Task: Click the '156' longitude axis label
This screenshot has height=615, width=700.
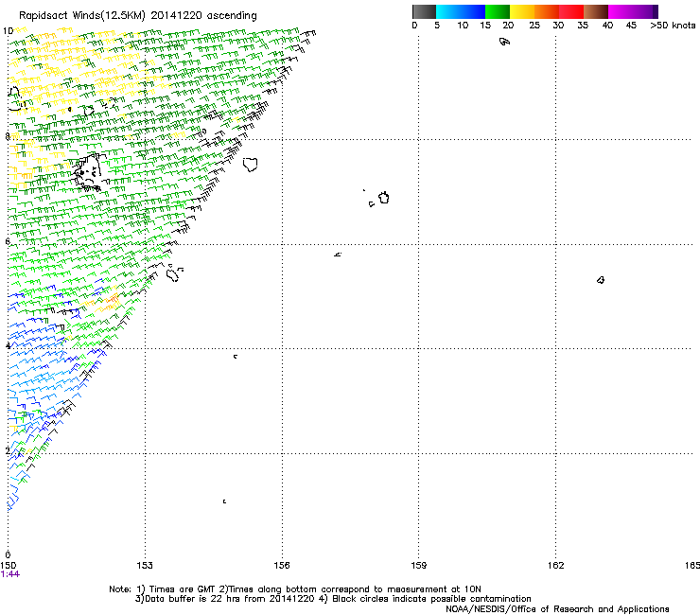Action: (282, 566)
